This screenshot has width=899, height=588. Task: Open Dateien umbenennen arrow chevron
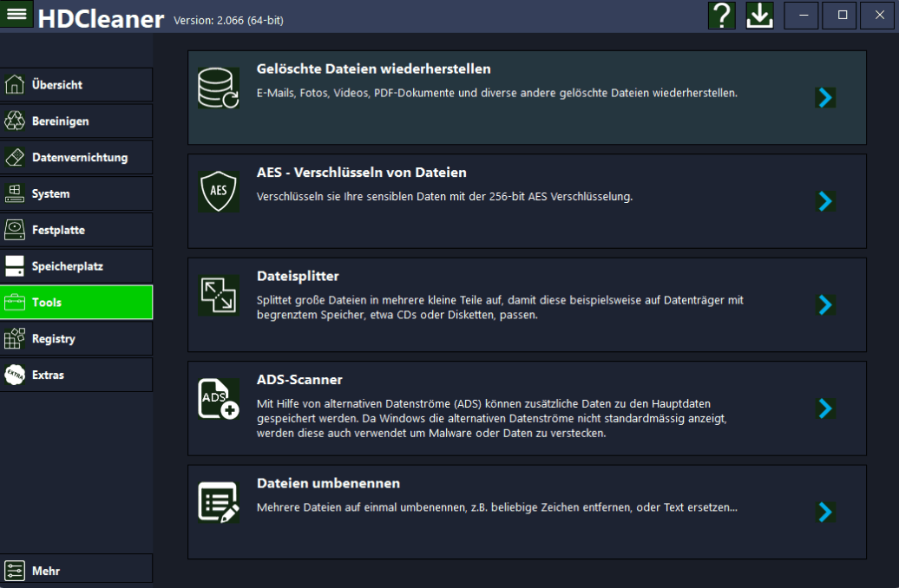click(826, 512)
